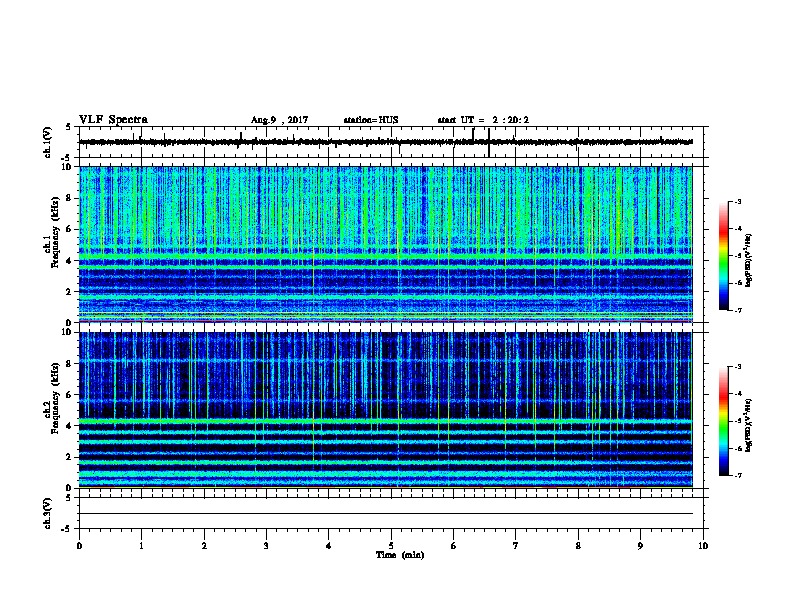Click the "ch.3(V)" axis label

48,513
